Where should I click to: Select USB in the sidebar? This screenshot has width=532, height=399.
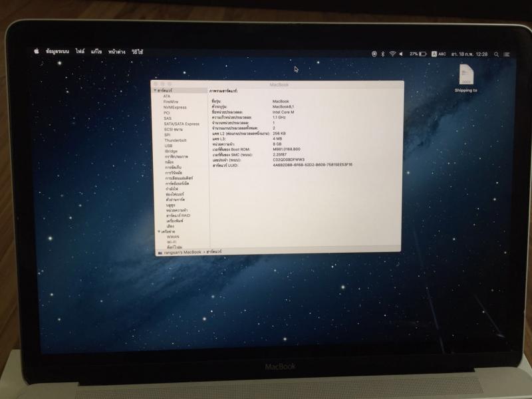(168, 146)
